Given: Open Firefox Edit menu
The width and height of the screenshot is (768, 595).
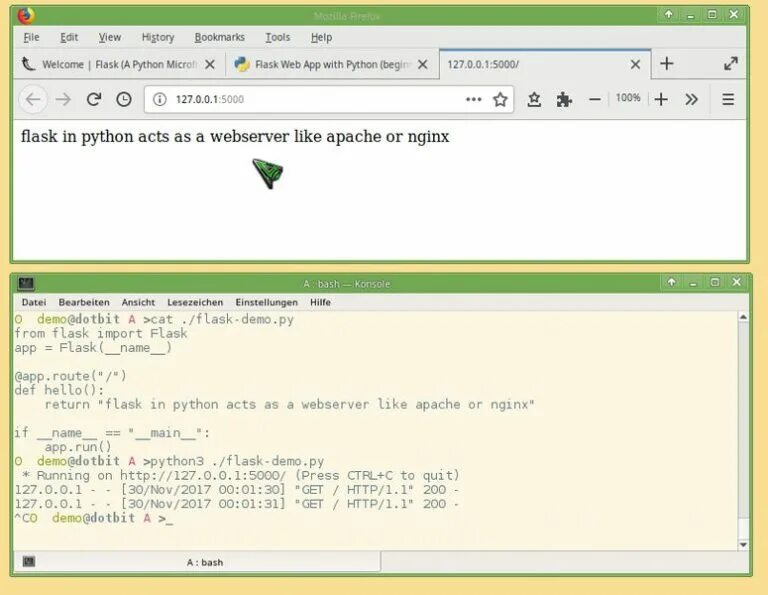Looking at the screenshot, I should pyautogui.click(x=69, y=37).
